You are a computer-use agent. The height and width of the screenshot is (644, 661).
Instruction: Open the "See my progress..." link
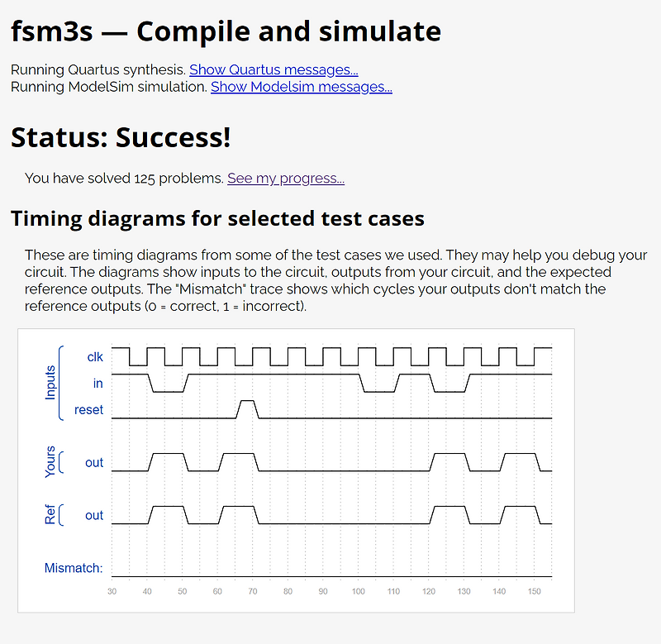(x=286, y=179)
